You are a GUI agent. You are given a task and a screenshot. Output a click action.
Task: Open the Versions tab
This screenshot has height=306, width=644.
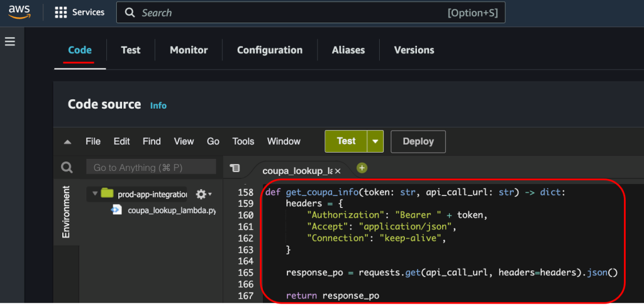coord(414,50)
